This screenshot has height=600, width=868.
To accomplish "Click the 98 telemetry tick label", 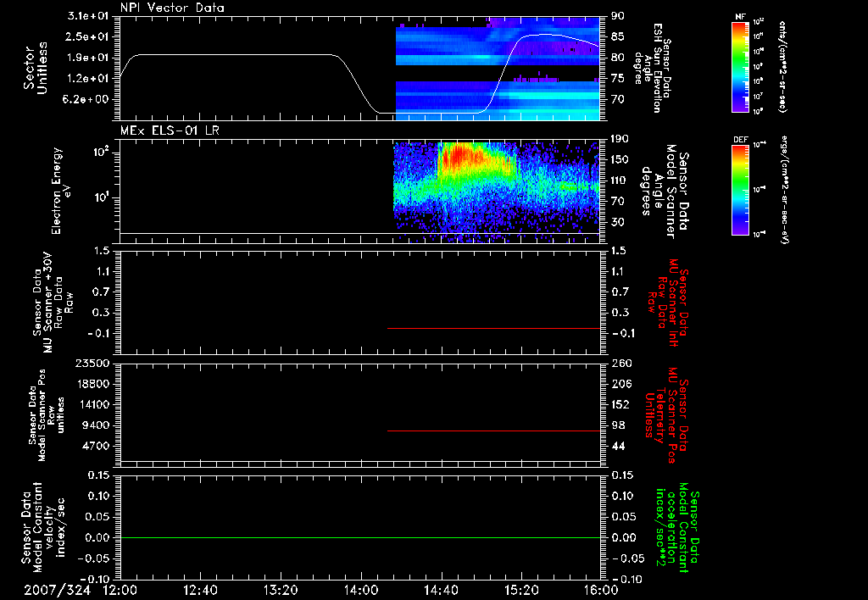I will click(x=618, y=425).
